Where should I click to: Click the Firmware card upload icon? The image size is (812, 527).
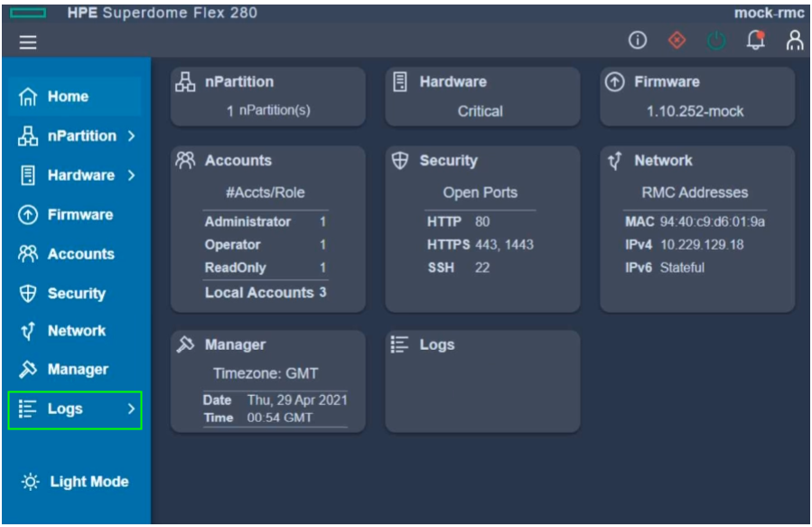(x=615, y=82)
